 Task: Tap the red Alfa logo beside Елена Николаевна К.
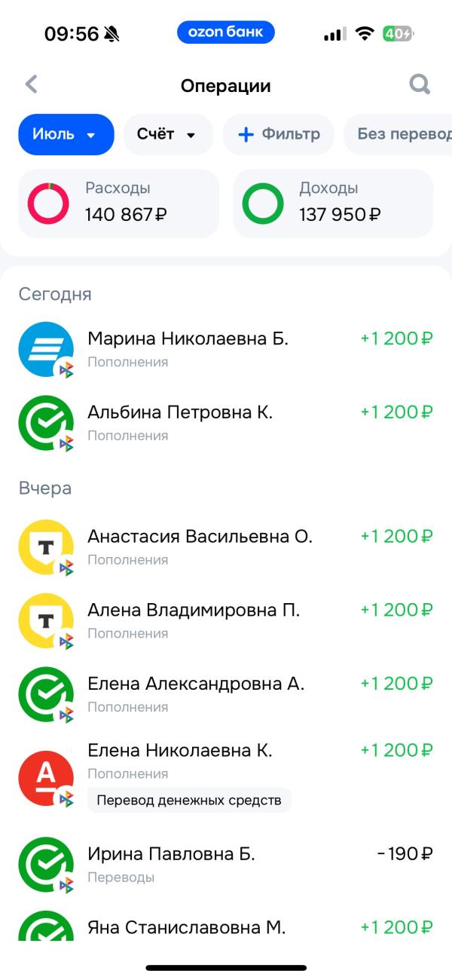pos(46,779)
